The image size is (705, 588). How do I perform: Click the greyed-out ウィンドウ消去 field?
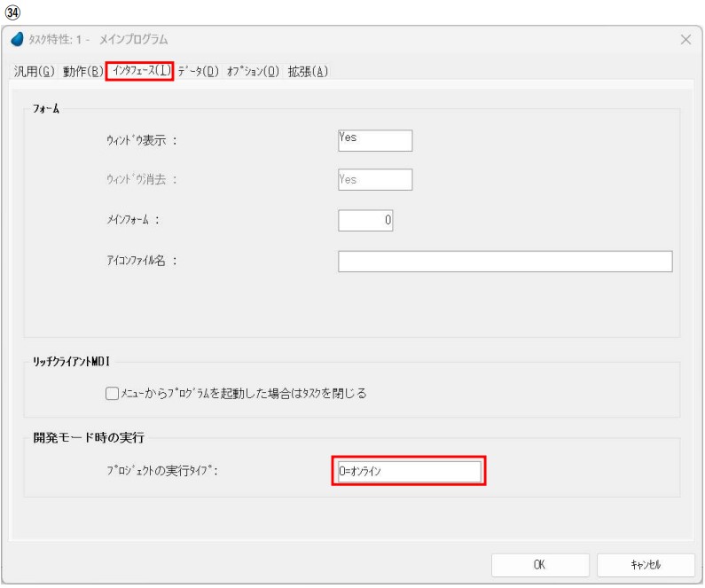tap(375, 180)
